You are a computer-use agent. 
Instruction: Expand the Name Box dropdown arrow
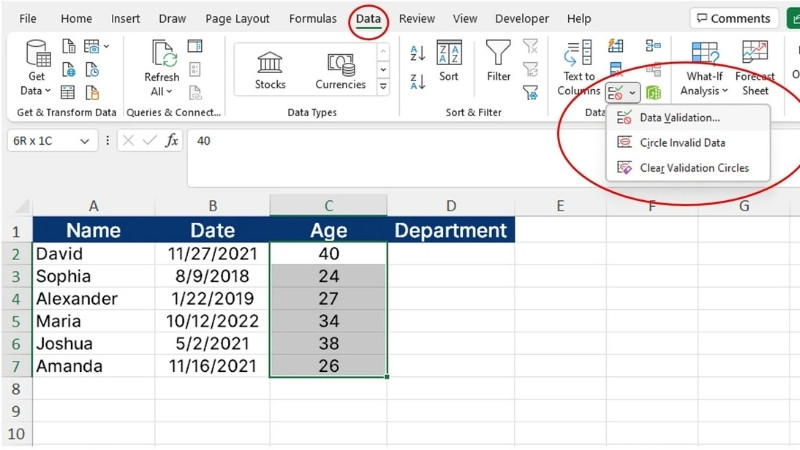(84, 141)
